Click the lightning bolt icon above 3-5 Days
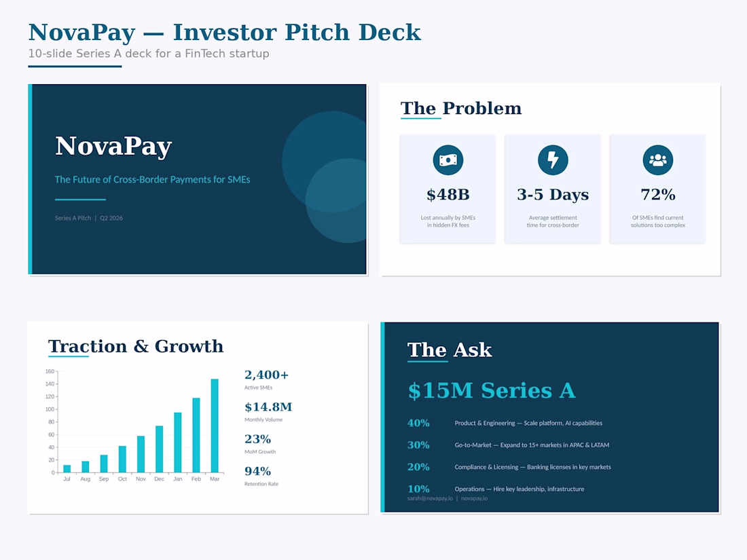Viewport: 747px width, 560px height. click(553, 160)
